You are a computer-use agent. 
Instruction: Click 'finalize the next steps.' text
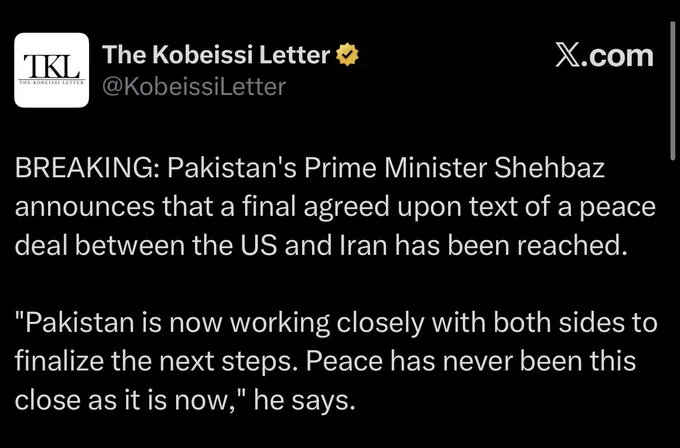(157, 362)
